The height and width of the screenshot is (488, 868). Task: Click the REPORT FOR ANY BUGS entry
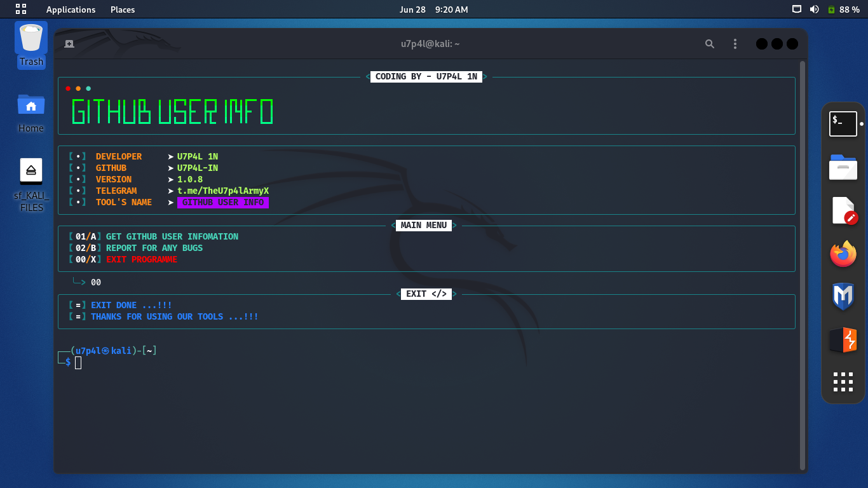click(154, 248)
